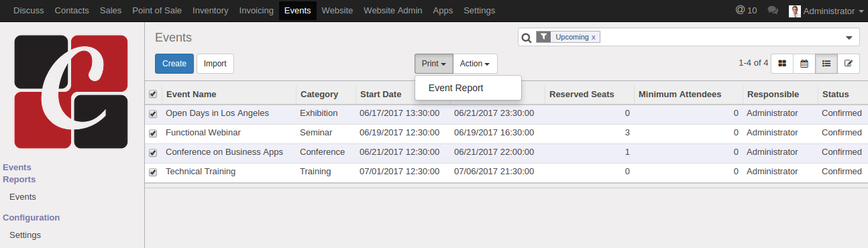Remove the Upcoming filter with its x
Image resolution: width=868 pixels, height=248 pixels.
594,38
